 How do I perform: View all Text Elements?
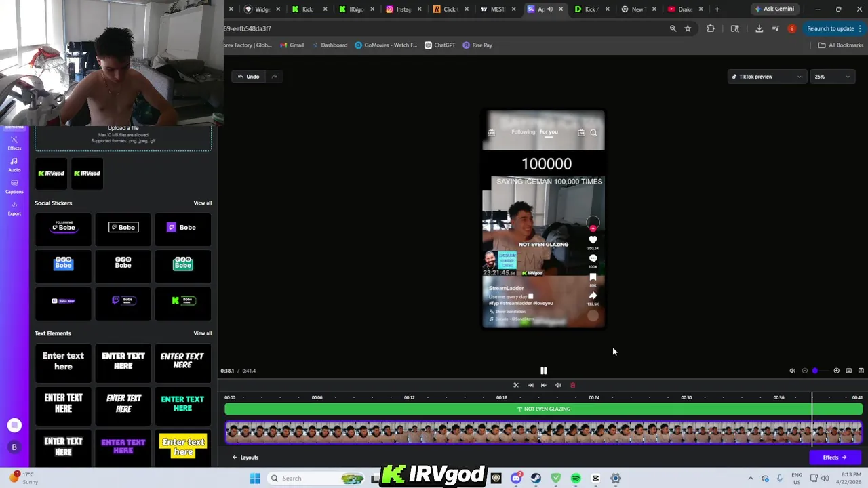click(x=202, y=333)
